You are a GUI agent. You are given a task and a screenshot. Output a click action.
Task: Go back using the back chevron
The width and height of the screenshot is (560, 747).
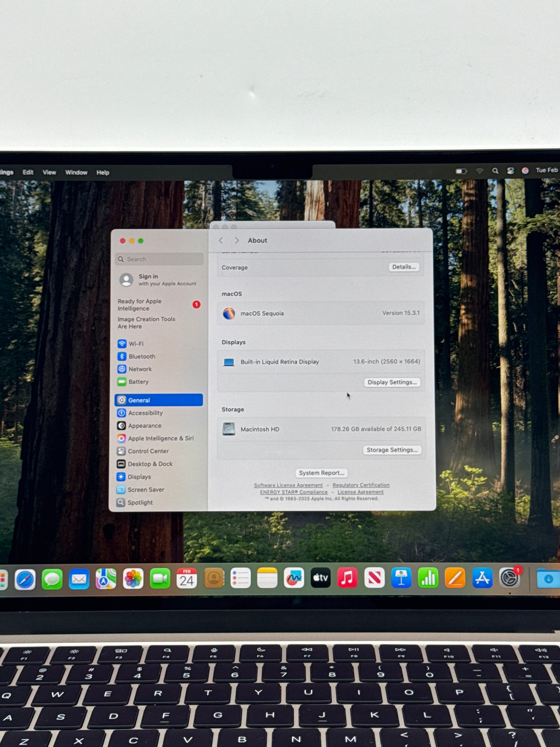(221, 240)
